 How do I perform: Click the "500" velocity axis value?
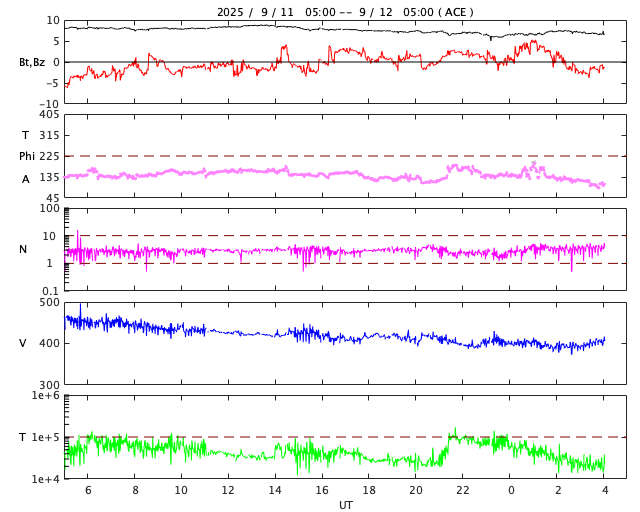pyautogui.click(x=49, y=303)
